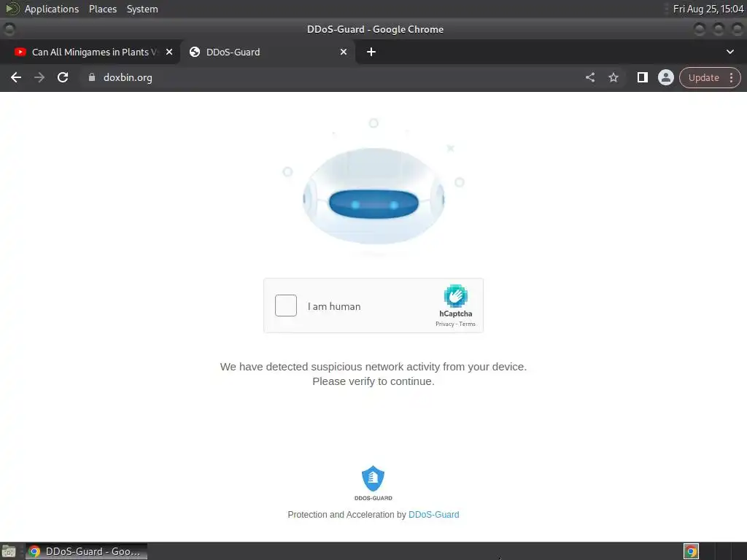Viewport: 747px width, 560px height.
Task: Click the browser forward arrow
Action: point(39,77)
